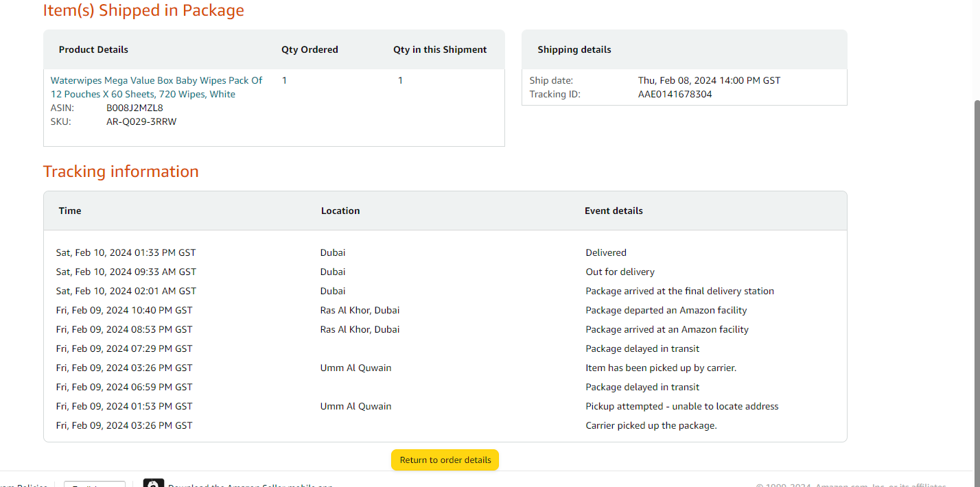The height and width of the screenshot is (487, 980).
Task: Click 'Umm Al Quwain' in the picked up by carrier row
Action: pos(355,368)
